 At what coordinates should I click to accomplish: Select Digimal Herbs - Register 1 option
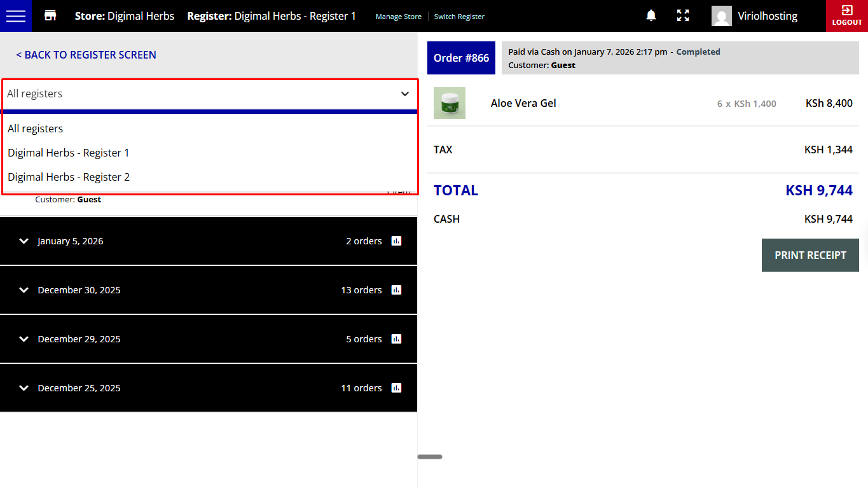pos(69,153)
